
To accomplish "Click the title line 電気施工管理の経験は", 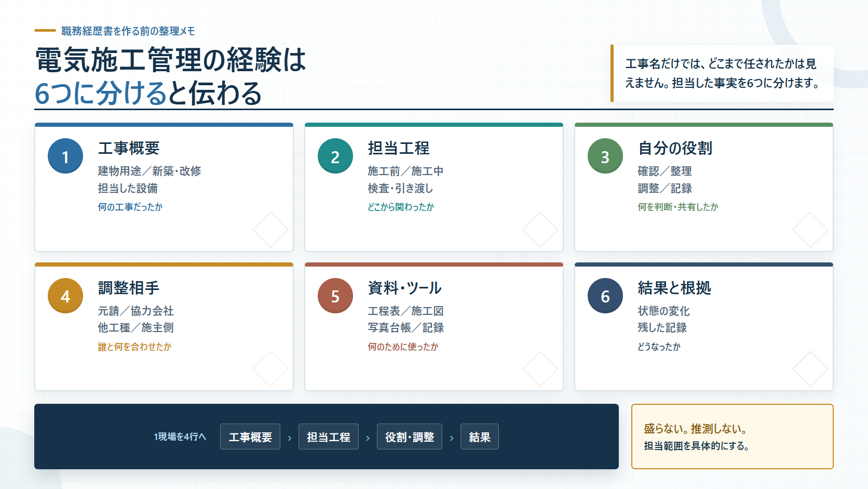I will tap(171, 60).
